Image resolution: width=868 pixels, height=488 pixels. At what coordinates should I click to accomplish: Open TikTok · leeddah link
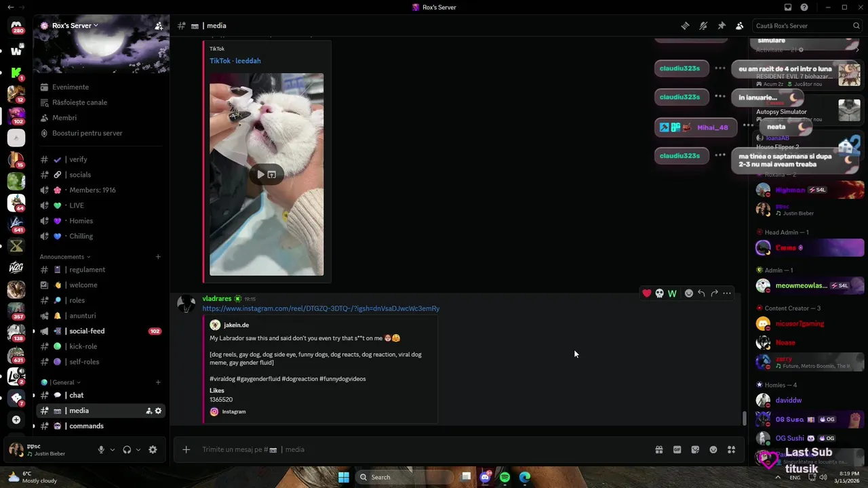click(x=235, y=61)
